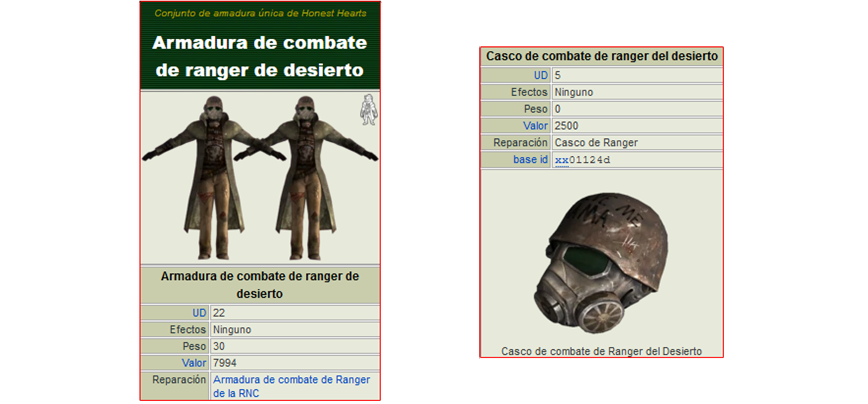Screen dimensions: 868x404
Task: Open the UD link in armor infobox
Action: tap(199, 313)
